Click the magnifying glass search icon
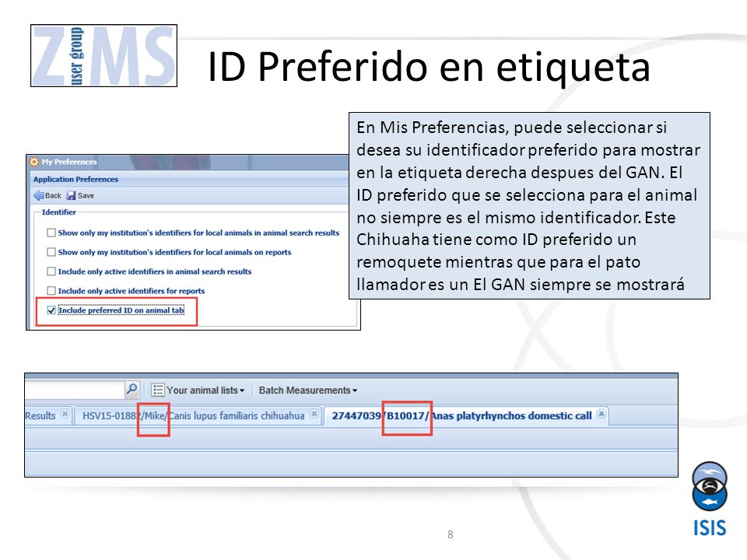 coord(132,390)
